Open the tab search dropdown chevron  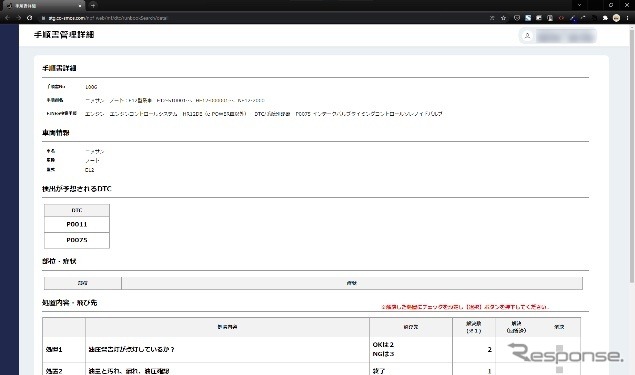click(x=579, y=5)
